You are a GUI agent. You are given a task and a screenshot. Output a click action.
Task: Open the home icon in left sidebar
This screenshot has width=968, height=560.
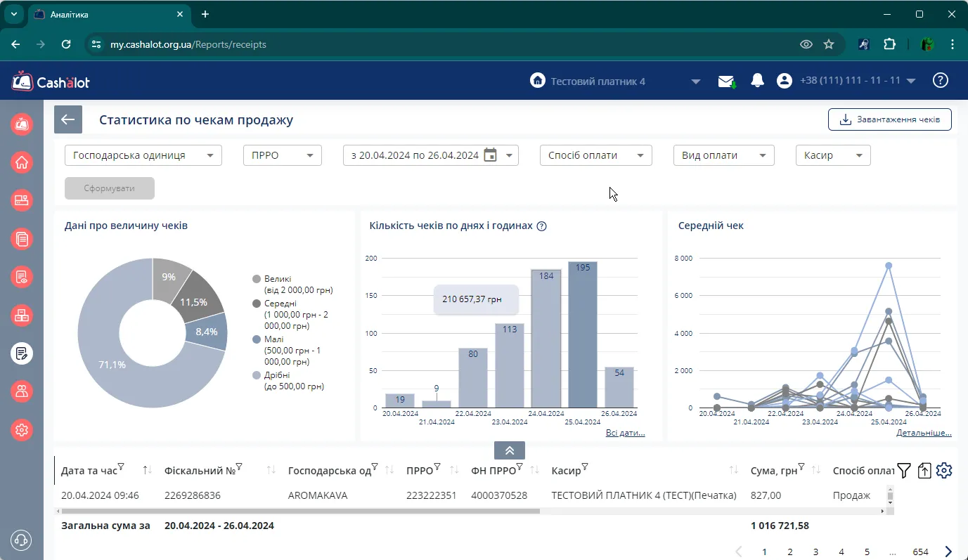click(x=22, y=162)
